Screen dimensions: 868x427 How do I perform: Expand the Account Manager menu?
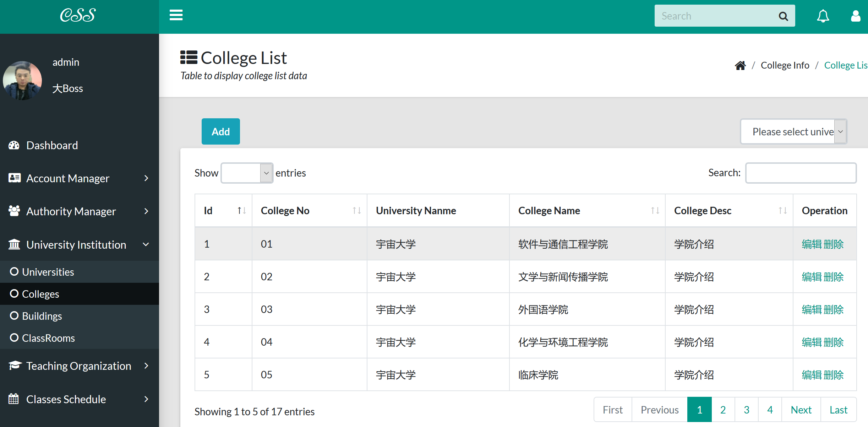click(x=146, y=178)
